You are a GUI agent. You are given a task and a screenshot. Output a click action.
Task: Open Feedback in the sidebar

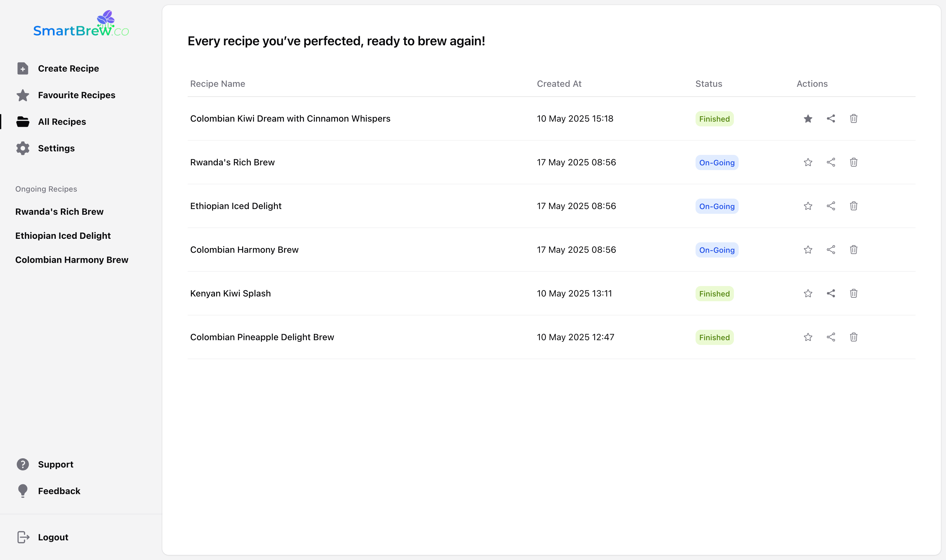tap(59, 491)
